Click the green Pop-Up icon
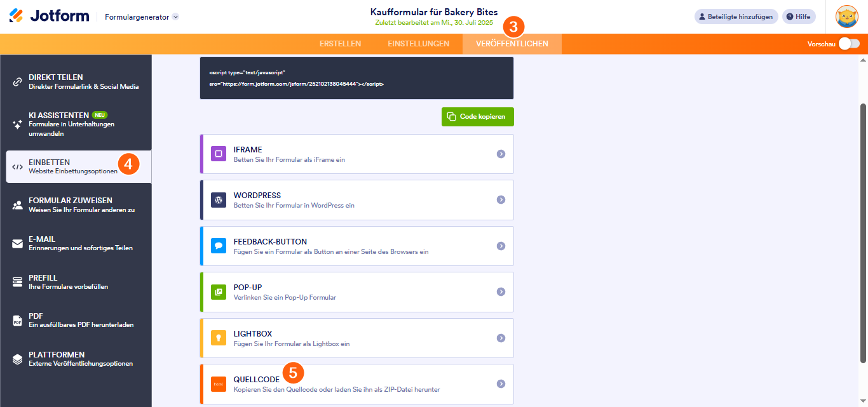 pos(219,292)
